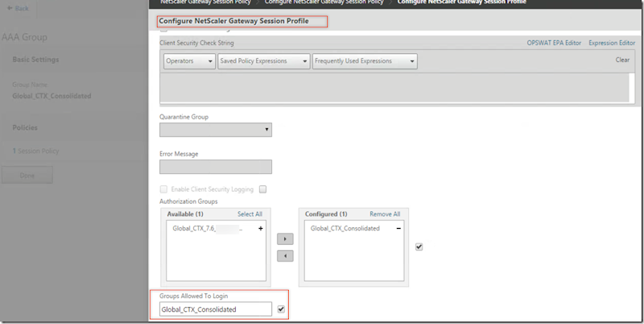Click Remove All in Configured groups
This screenshot has height=324, width=644.
(x=385, y=214)
